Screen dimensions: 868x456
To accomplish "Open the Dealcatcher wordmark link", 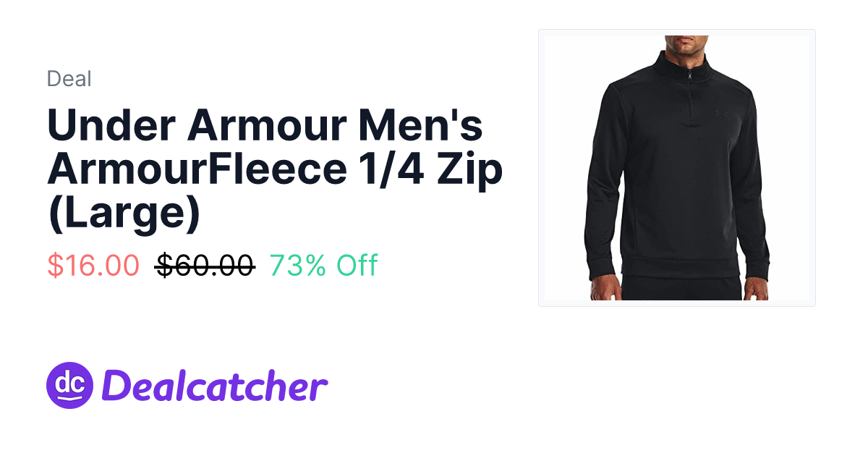I will point(215,386).
